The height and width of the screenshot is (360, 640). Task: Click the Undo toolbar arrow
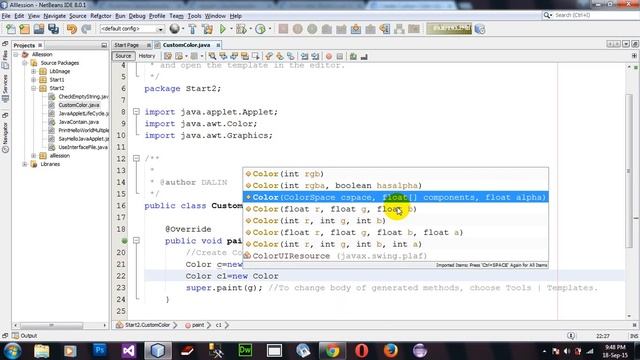[72, 29]
